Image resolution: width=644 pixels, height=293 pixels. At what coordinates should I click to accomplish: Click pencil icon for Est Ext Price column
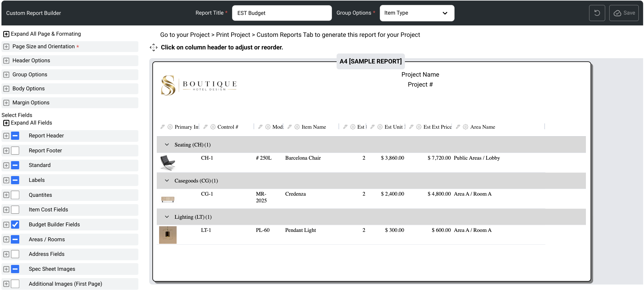tap(411, 127)
